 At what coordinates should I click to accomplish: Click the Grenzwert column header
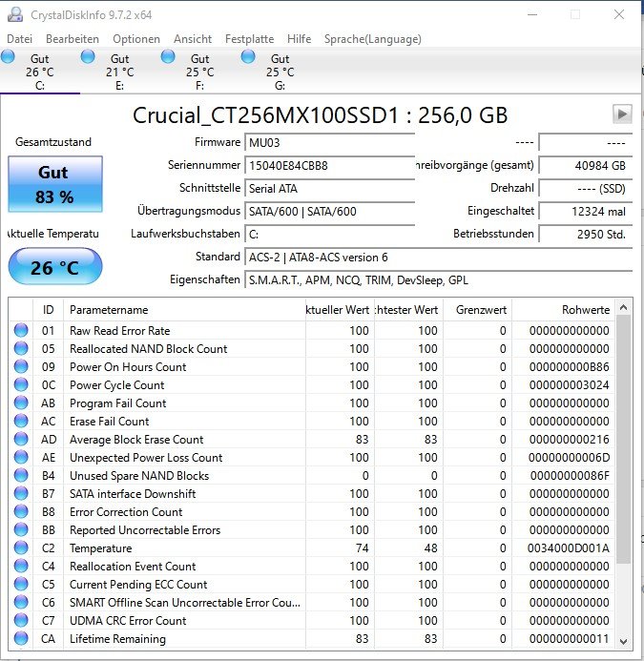click(477, 310)
